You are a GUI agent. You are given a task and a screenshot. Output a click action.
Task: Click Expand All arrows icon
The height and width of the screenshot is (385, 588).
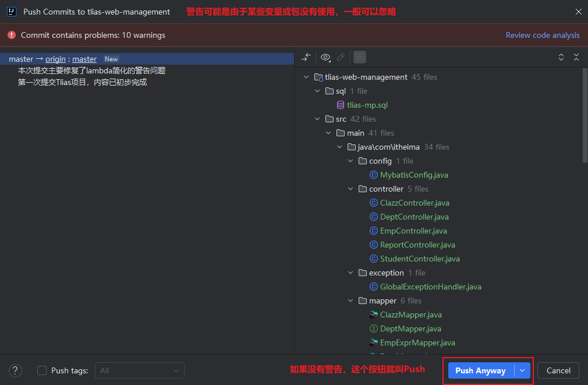(x=561, y=57)
